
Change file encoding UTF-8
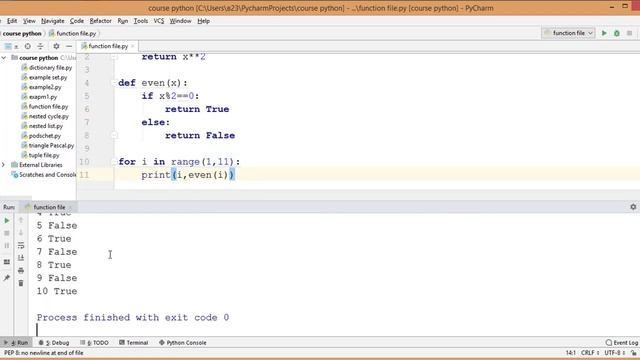(x=614, y=353)
